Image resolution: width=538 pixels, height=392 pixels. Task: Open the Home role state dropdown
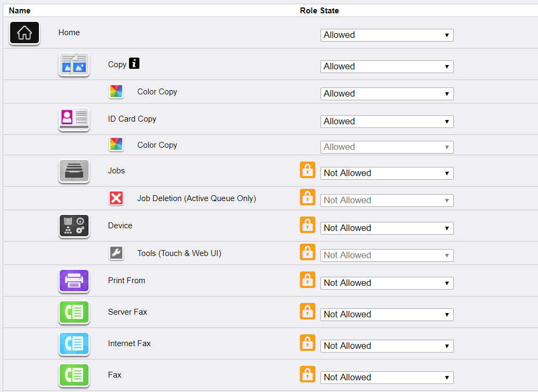pos(387,35)
